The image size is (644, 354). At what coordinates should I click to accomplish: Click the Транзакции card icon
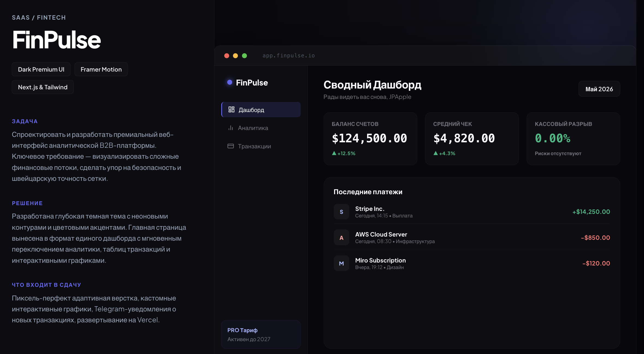coord(231,146)
